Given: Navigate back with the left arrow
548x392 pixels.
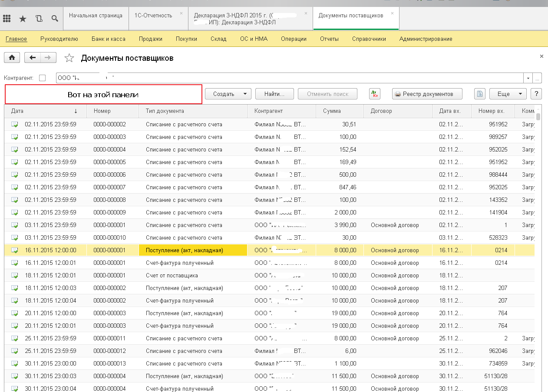Looking at the screenshot, I should coord(33,58).
